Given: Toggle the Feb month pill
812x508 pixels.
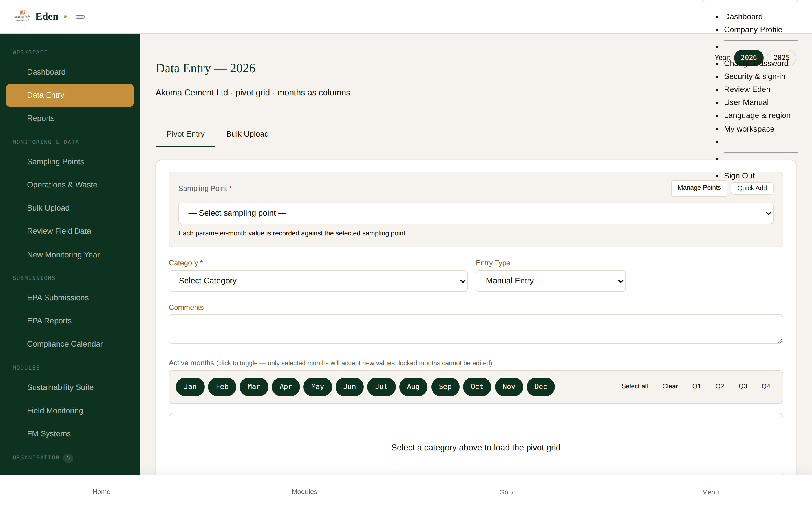Looking at the screenshot, I should pyautogui.click(x=222, y=387).
